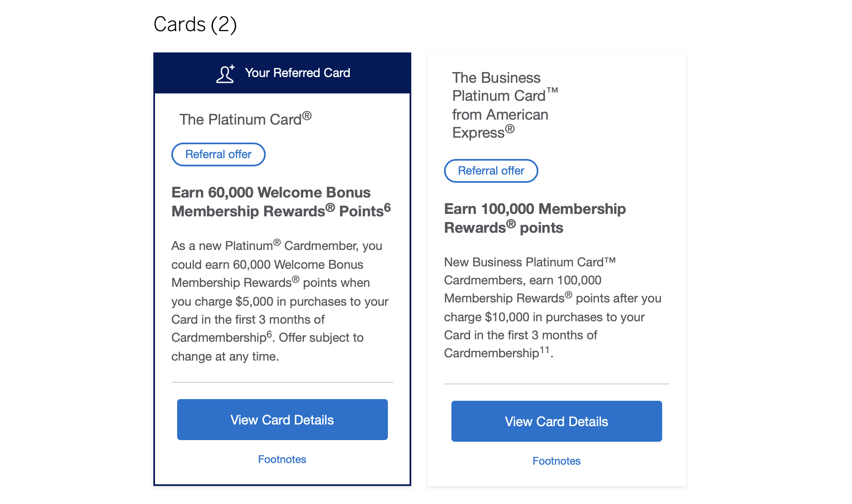
Task: Click the "Cards (2)" section heading
Action: (195, 24)
